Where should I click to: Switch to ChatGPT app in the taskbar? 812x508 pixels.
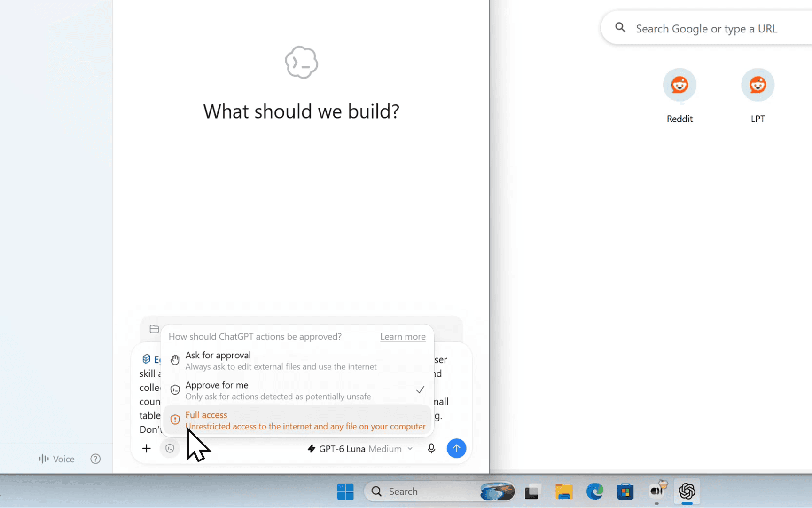[x=687, y=492]
